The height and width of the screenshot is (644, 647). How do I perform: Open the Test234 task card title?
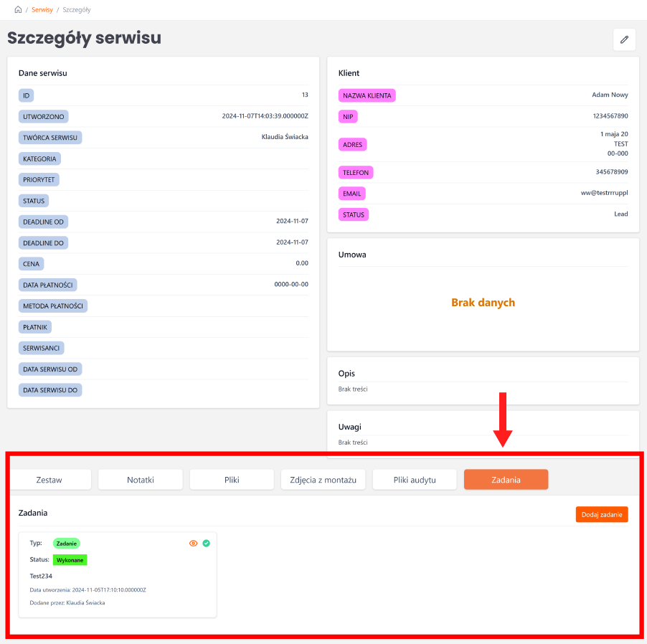pyautogui.click(x=41, y=576)
